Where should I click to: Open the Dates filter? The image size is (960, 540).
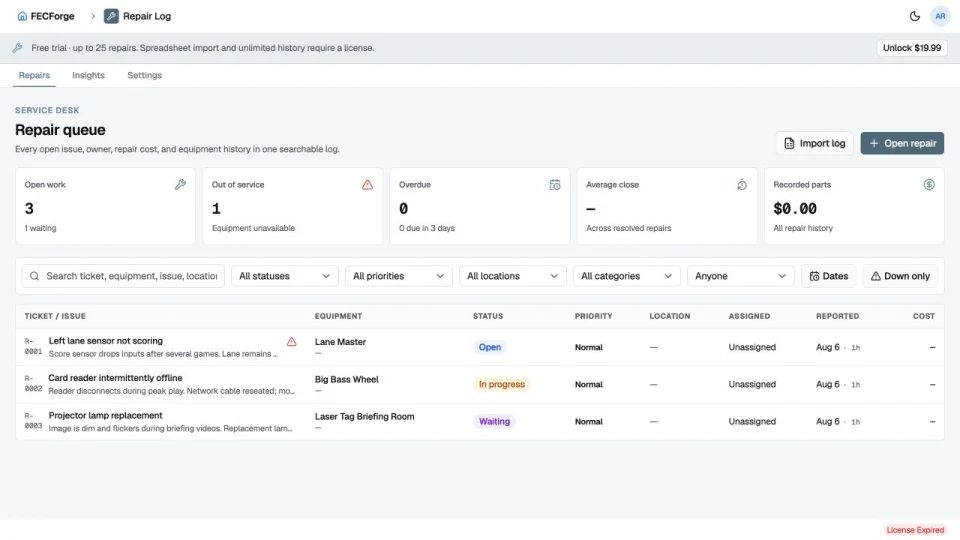tap(828, 276)
